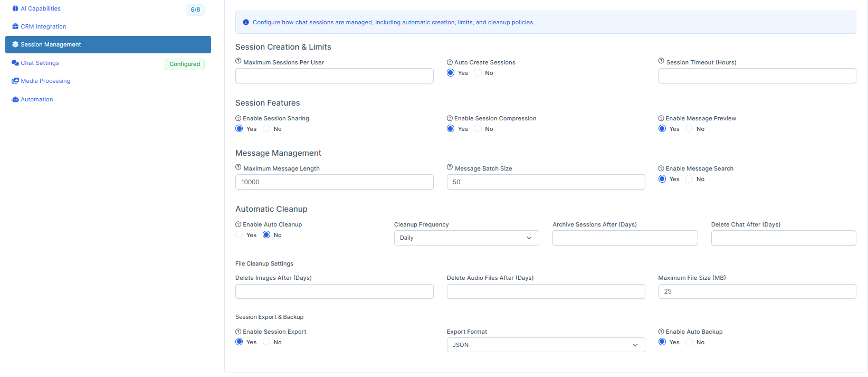
Task: Go to Media Processing settings
Action: 45,81
